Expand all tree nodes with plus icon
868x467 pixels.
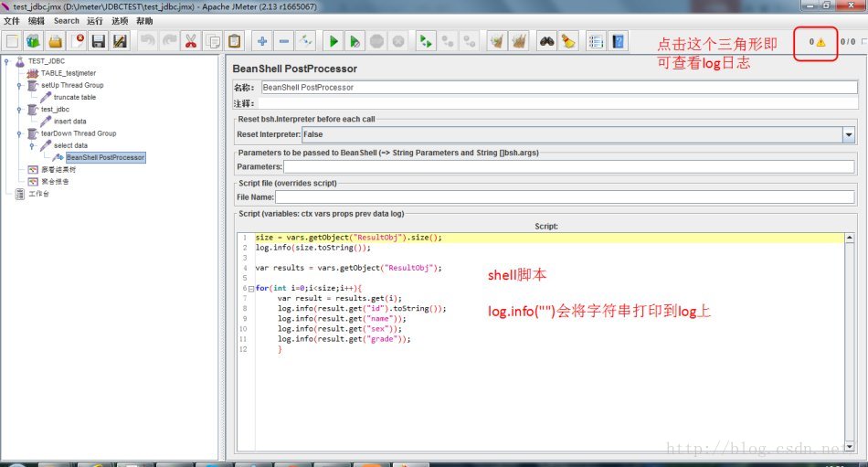pos(262,41)
